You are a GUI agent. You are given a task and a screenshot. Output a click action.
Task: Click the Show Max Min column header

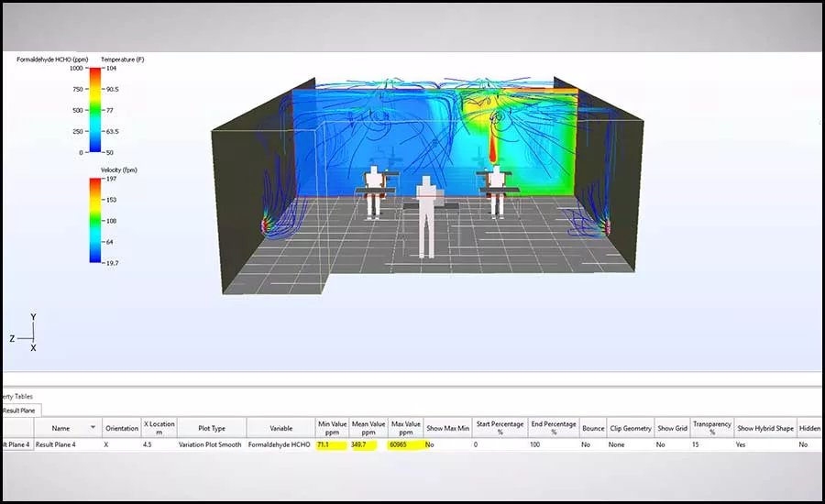[447, 428]
